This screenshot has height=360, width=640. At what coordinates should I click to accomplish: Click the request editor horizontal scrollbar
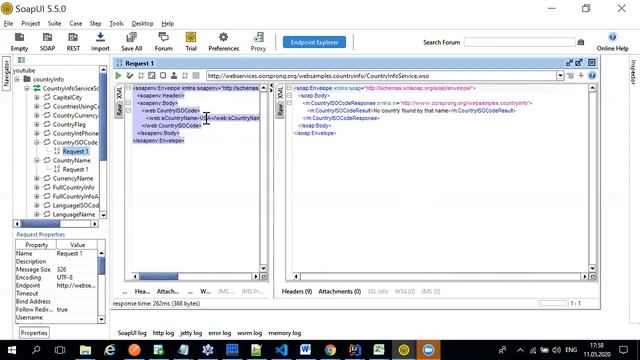[x=195, y=276]
